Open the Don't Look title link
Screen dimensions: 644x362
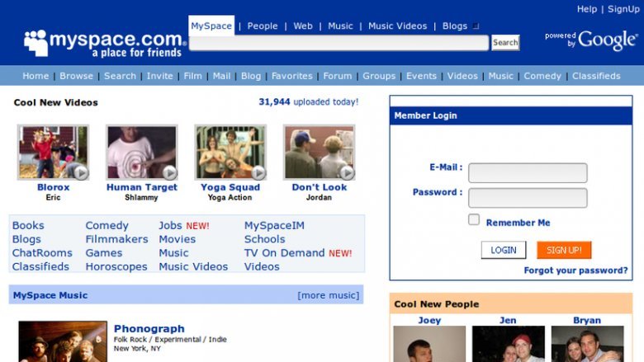[x=320, y=187]
